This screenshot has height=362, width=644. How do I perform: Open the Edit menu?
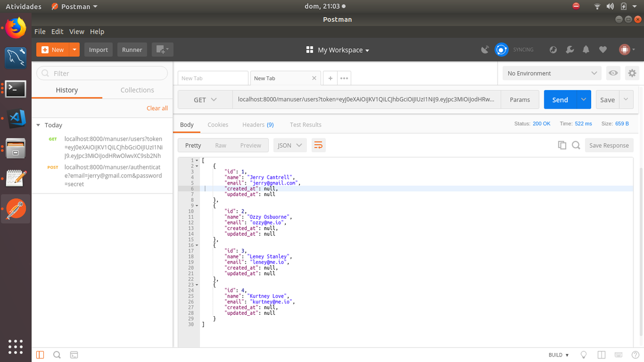point(57,31)
